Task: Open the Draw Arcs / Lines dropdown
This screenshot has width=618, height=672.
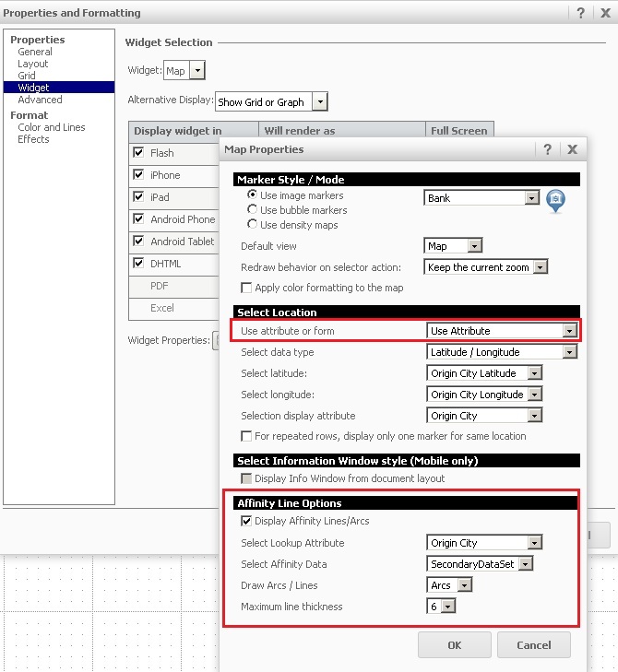Action: (x=464, y=585)
